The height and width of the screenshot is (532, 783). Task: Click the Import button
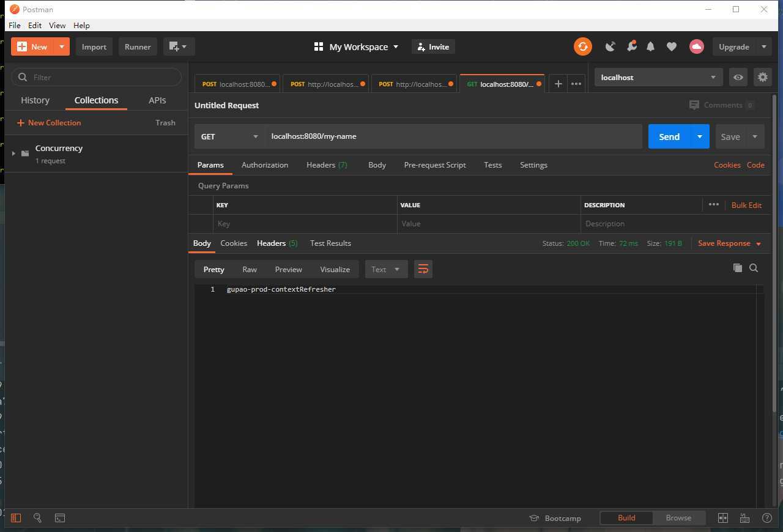(x=94, y=46)
